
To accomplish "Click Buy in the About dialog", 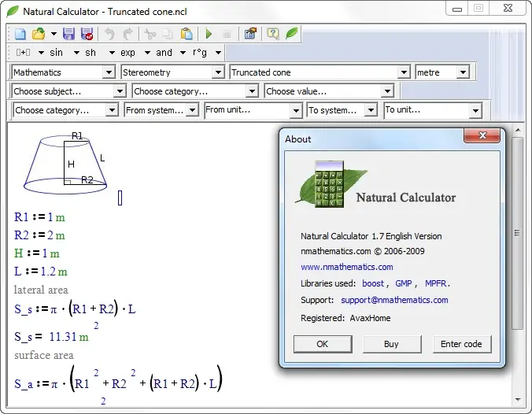I will tap(392, 344).
